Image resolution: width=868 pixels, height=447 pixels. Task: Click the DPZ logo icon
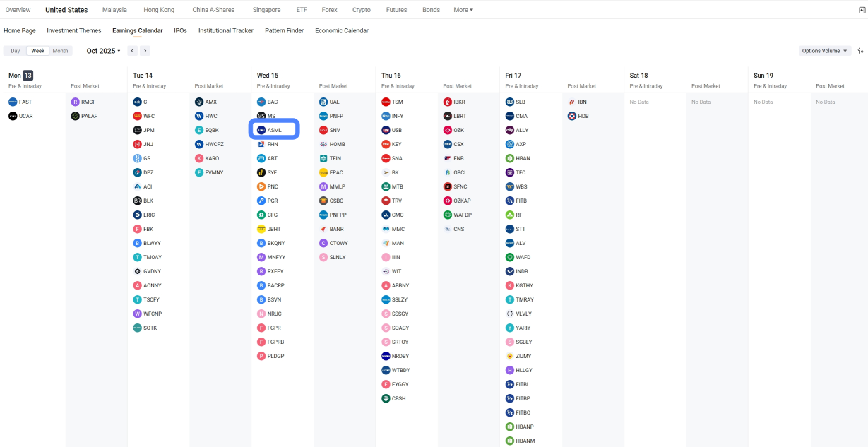[137, 172]
